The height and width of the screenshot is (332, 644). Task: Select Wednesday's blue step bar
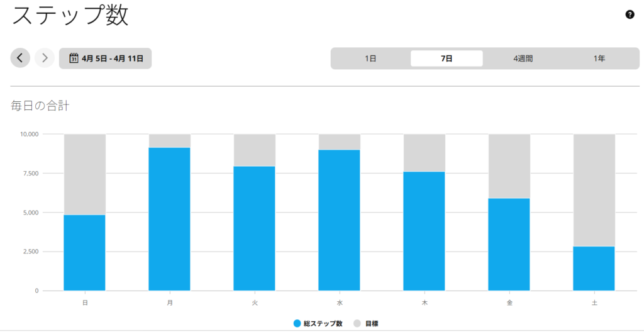(x=340, y=220)
